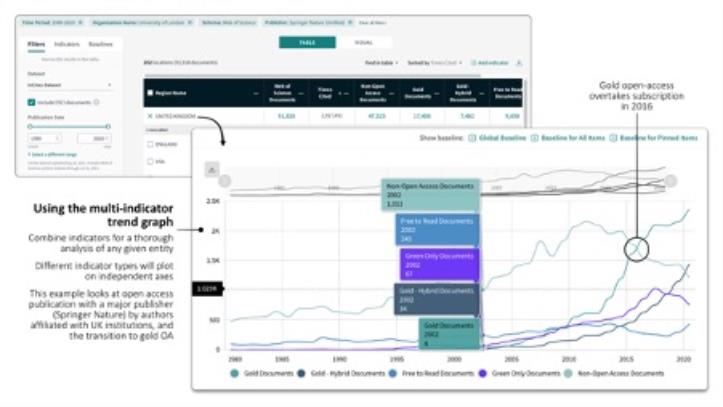Open the Web of Science Documents column menu
Screen dimensions: 723x407
(301, 93)
